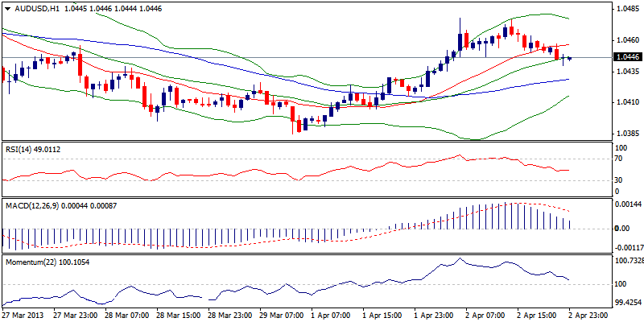Click the 1.0410 price axis label
The height and width of the screenshot is (322, 644).
pyautogui.click(x=626, y=102)
